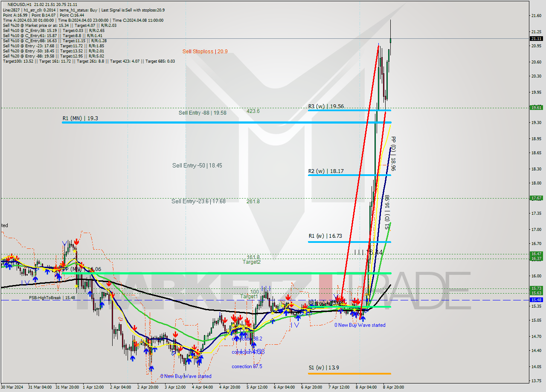Select the green 17.67 price tag
Screen dimensions: 546x392
click(536, 198)
